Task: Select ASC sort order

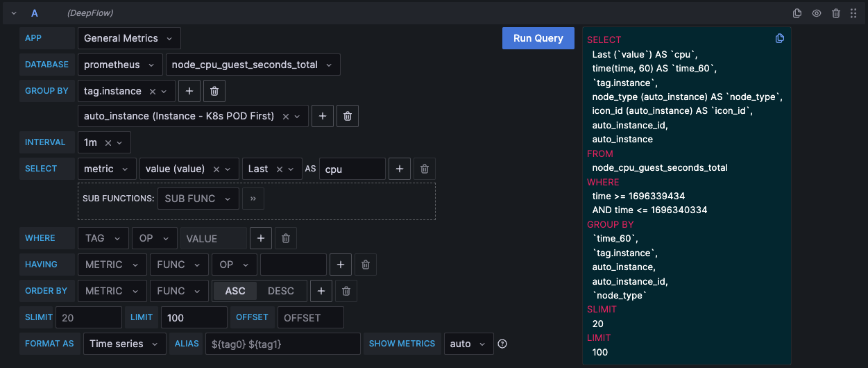Action: [x=235, y=291]
